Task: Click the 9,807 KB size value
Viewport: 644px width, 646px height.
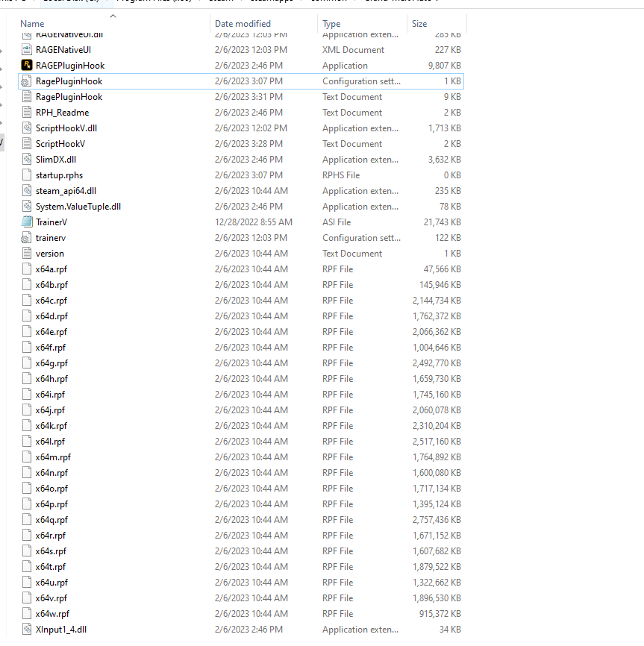Action: click(x=445, y=66)
